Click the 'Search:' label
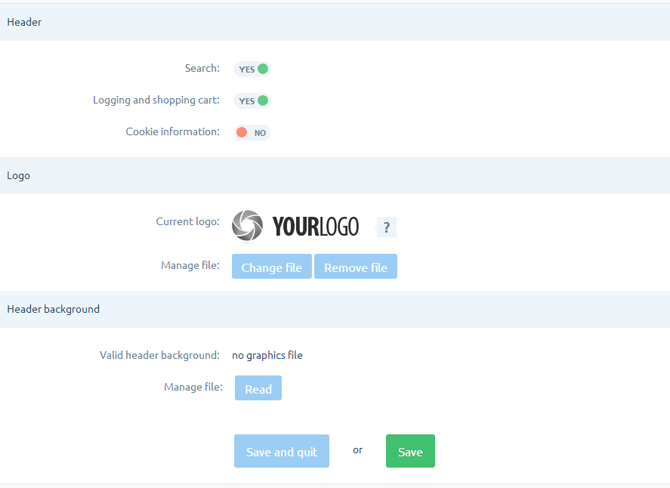Image resolution: width=670 pixels, height=488 pixels. [x=202, y=68]
